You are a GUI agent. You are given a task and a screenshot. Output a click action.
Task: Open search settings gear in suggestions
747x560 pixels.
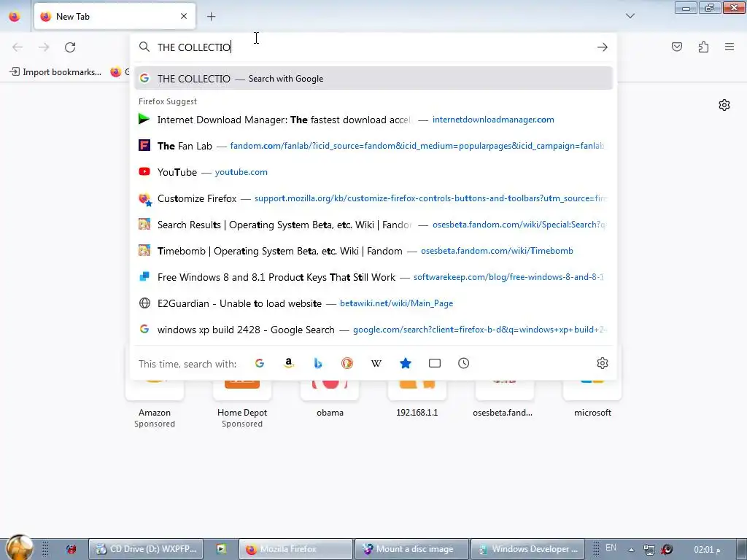pyautogui.click(x=602, y=363)
